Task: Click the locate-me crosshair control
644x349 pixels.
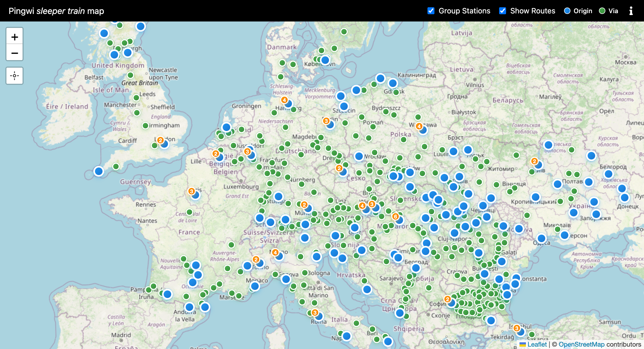Action: click(x=14, y=75)
